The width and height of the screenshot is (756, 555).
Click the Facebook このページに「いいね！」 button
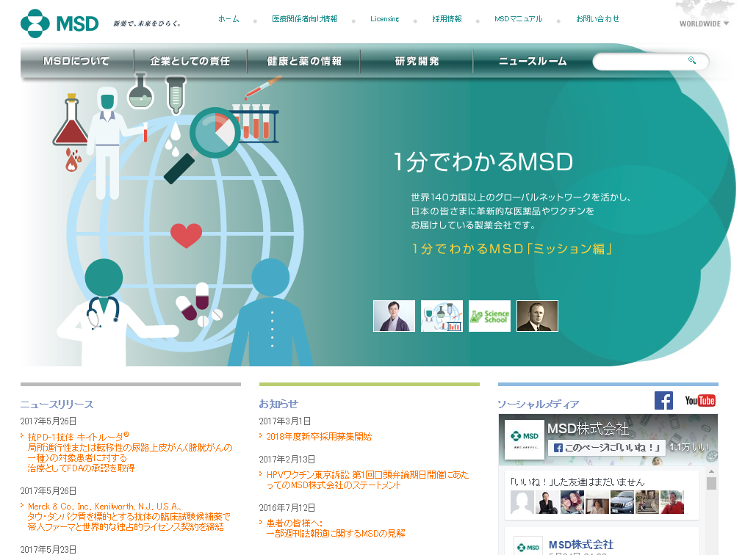pyautogui.click(x=607, y=448)
